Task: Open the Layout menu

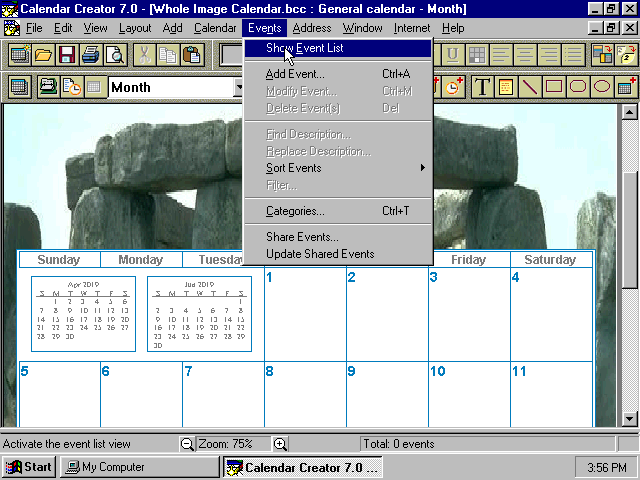Action: (135, 28)
